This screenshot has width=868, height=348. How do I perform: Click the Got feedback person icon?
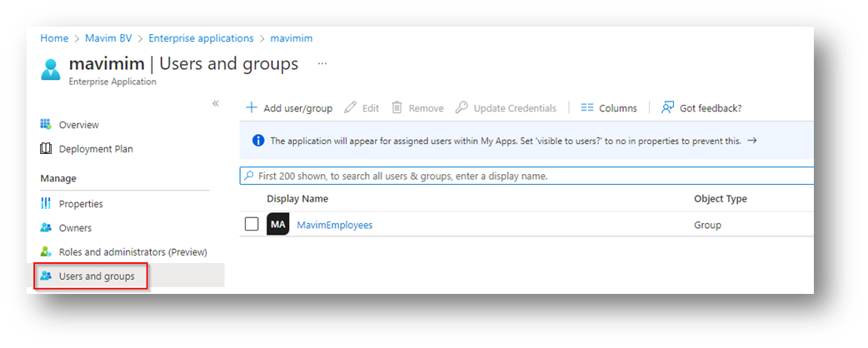point(667,108)
